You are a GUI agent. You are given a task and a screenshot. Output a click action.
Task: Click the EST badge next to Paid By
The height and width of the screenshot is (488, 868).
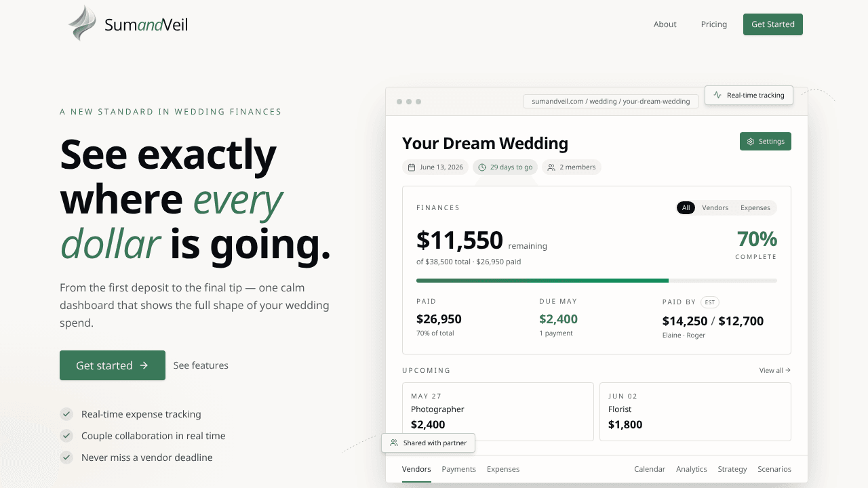710,302
